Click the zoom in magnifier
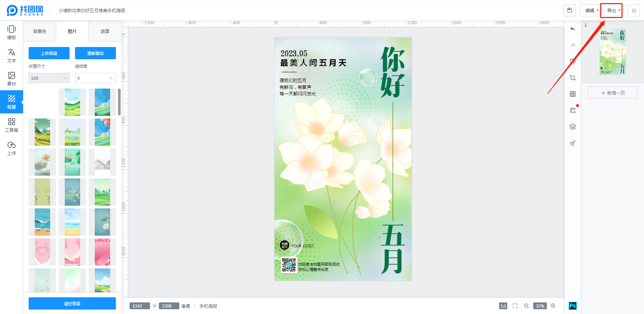Viewport: 644px width, 314px height. [553, 306]
